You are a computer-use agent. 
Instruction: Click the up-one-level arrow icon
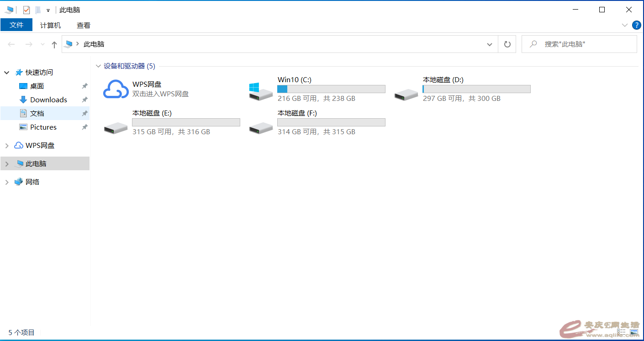tap(54, 44)
